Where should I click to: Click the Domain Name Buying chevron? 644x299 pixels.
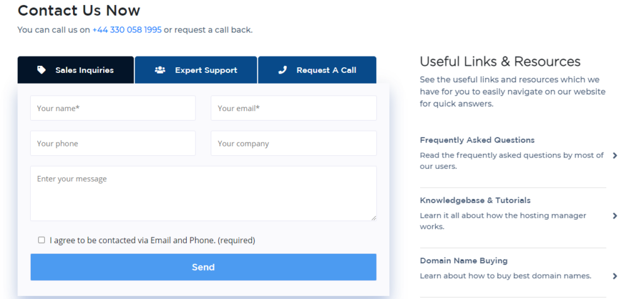coord(615,276)
